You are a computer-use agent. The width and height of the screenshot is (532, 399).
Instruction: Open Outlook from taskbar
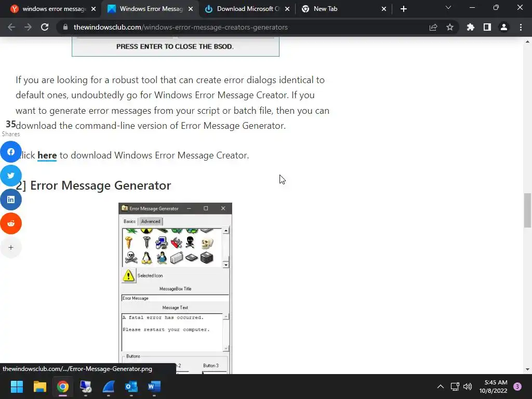coord(131,387)
